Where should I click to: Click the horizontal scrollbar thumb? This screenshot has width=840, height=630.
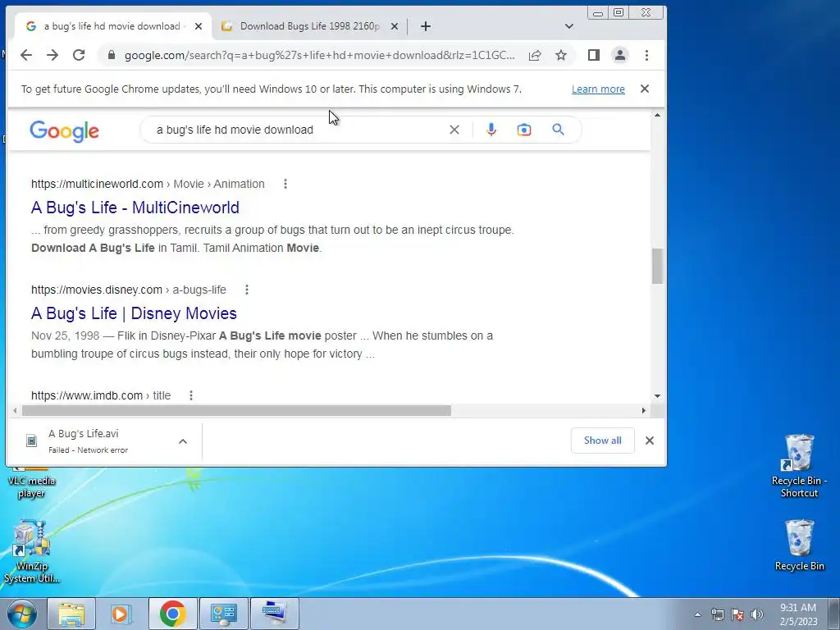236,410
